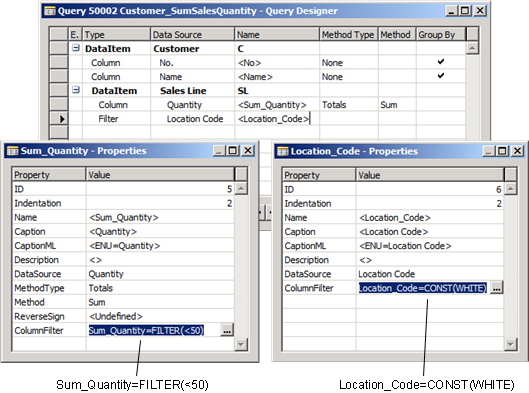Select the Filter row selector arrow
The width and height of the screenshot is (529, 393).
click(x=59, y=119)
